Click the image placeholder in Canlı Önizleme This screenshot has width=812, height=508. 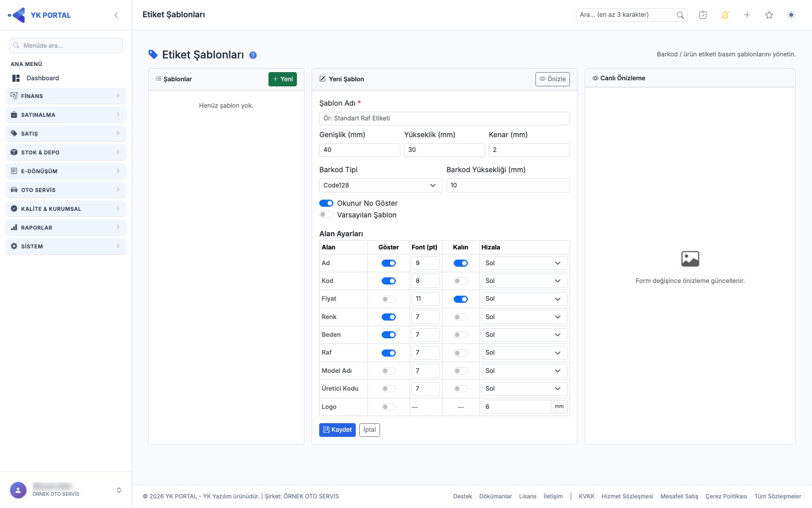690,259
